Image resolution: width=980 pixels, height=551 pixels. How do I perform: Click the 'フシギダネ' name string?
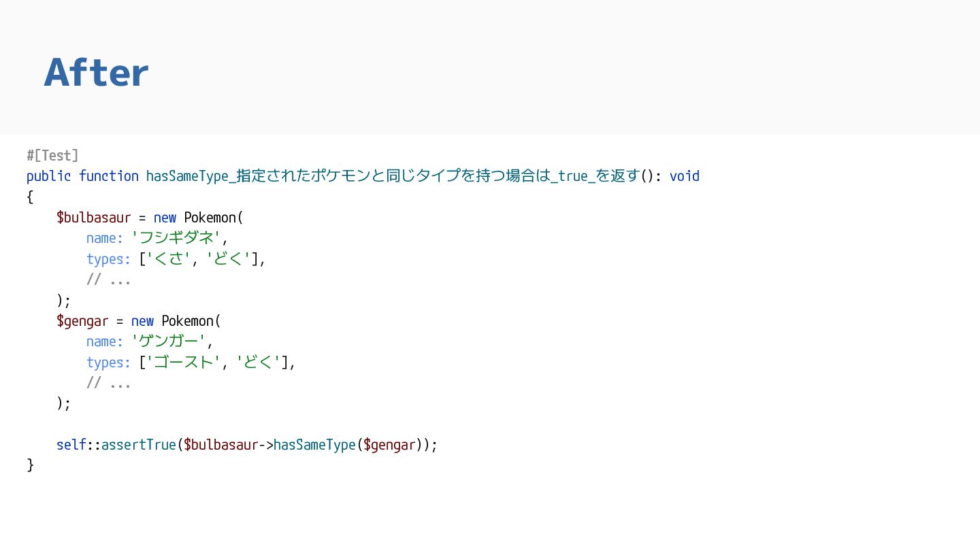(176, 238)
